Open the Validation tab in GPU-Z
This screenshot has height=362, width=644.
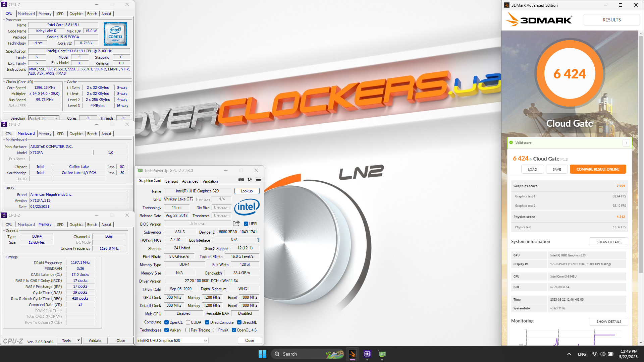click(210, 181)
